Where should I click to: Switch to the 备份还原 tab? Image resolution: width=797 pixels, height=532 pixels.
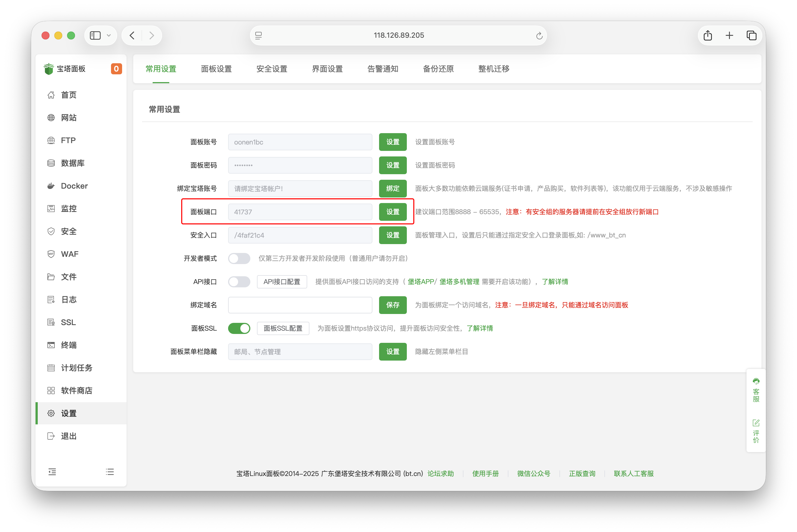point(438,69)
